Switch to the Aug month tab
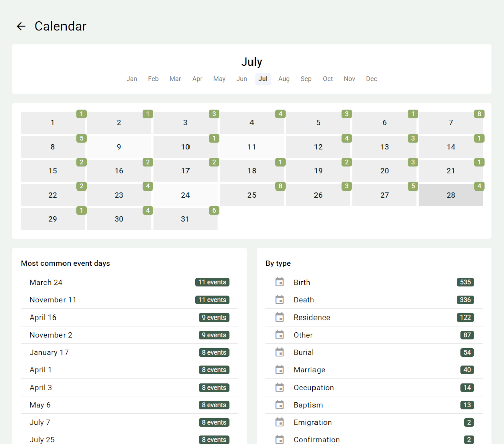Image resolution: width=504 pixels, height=444 pixels. point(284,79)
